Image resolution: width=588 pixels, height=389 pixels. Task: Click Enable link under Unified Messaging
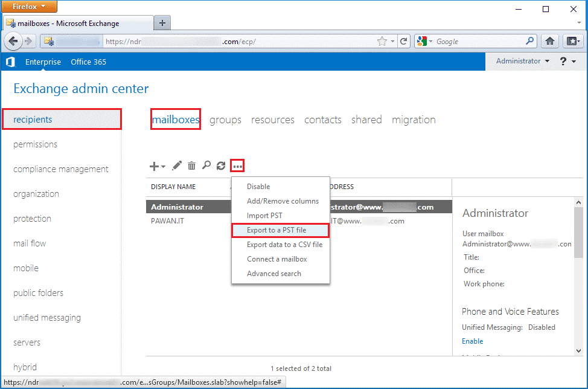472,341
